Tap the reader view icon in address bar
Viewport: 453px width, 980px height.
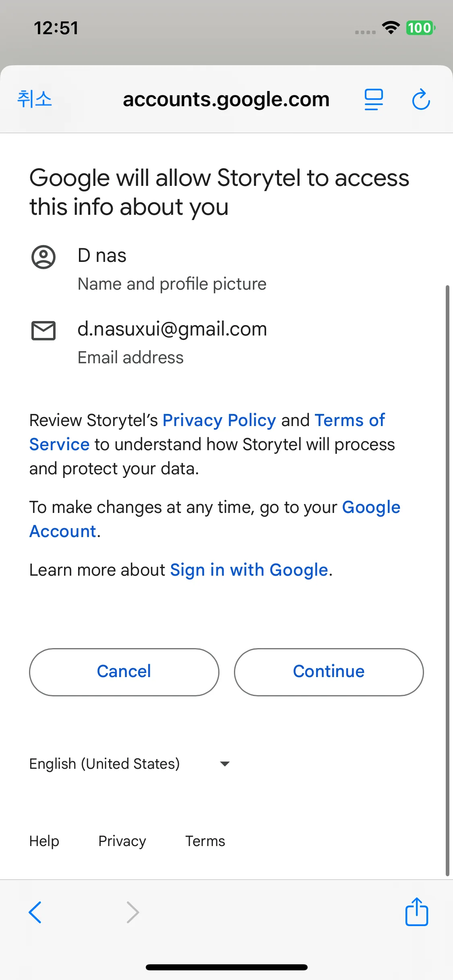tap(374, 99)
